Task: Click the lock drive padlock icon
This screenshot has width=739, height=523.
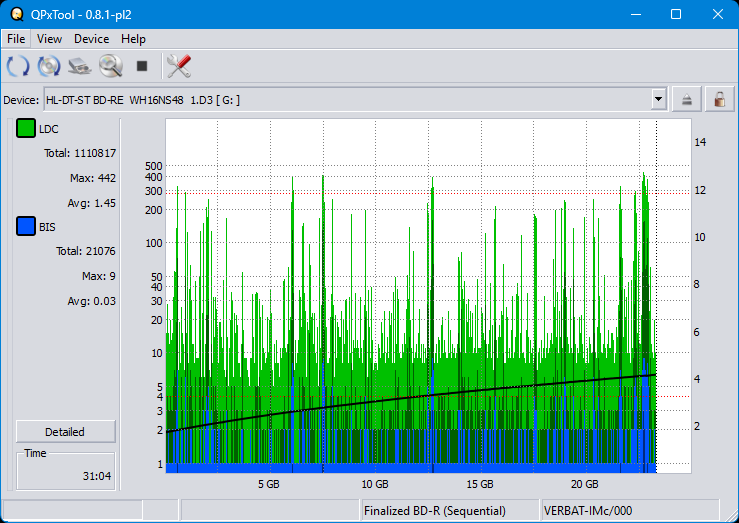Action: [x=717, y=99]
